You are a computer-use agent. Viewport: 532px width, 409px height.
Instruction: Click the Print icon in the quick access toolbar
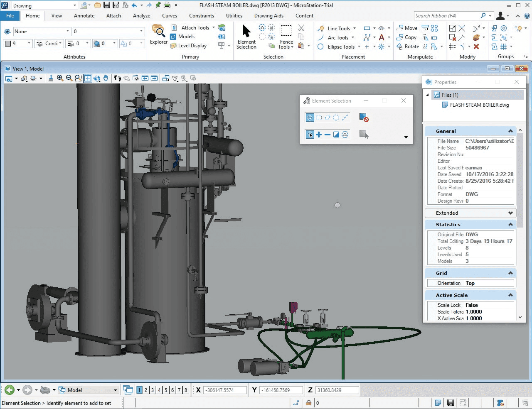167,5
